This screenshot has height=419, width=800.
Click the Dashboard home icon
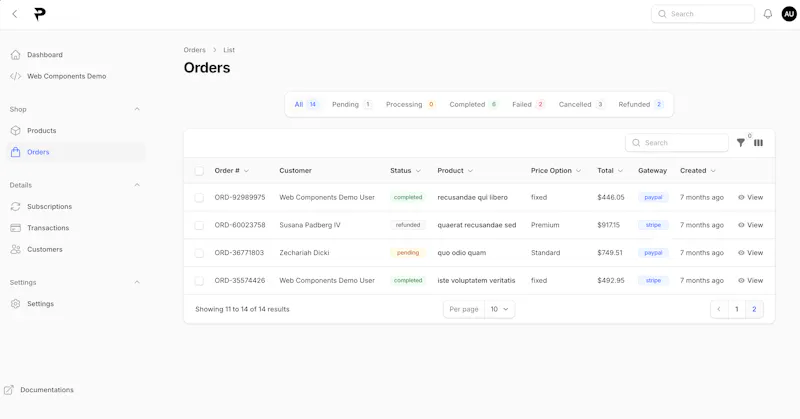point(16,55)
